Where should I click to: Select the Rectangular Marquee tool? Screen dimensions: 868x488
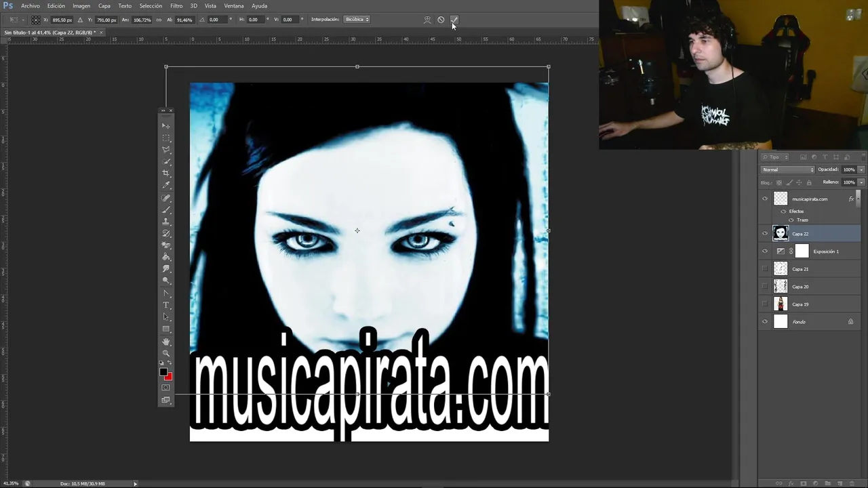(166, 138)
